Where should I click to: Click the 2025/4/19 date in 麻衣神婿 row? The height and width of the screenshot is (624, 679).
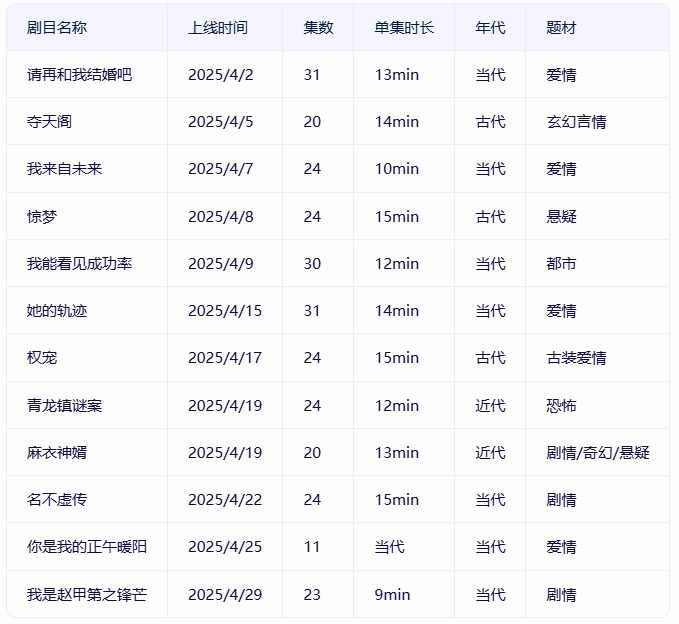tap(225, 453)
